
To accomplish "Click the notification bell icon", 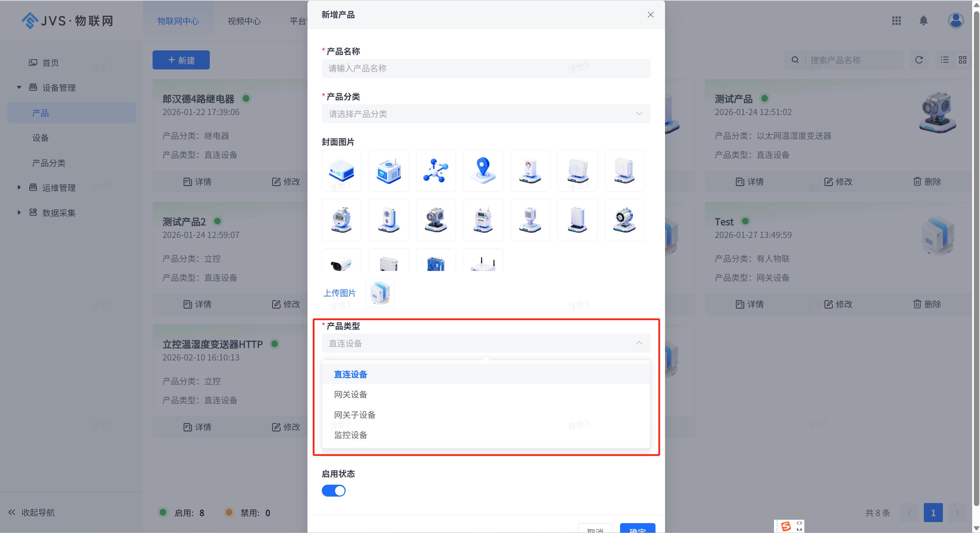I will [x=923, y=20].
